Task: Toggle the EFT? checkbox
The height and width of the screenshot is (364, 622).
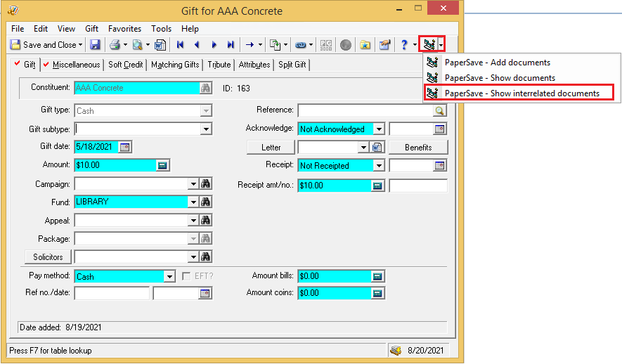Action: pos(187,277)
